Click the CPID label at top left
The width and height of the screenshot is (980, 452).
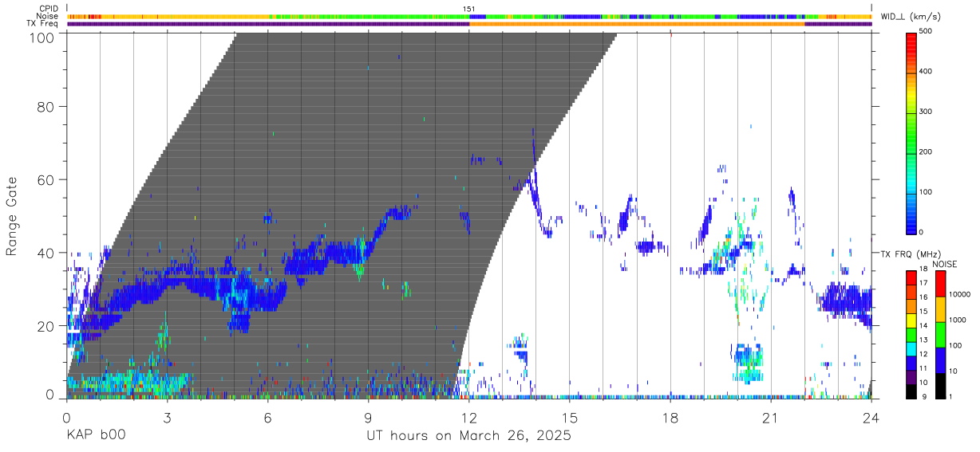(48, 9)
